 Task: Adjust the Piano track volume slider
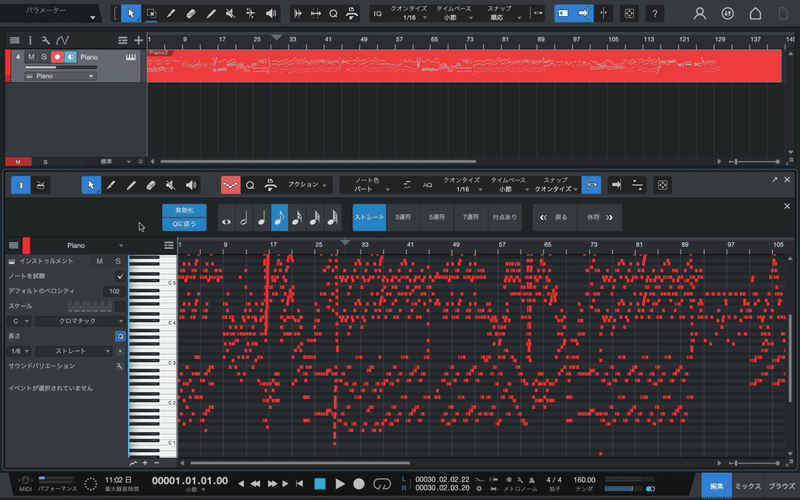[x=61, y=67]
